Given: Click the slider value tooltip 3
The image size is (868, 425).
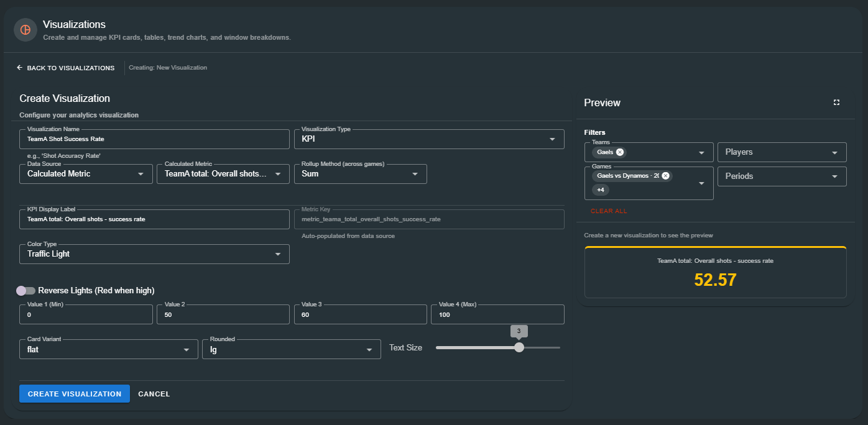Looking at the screenshot, I should pyautogui.click(x=519, y=331).
